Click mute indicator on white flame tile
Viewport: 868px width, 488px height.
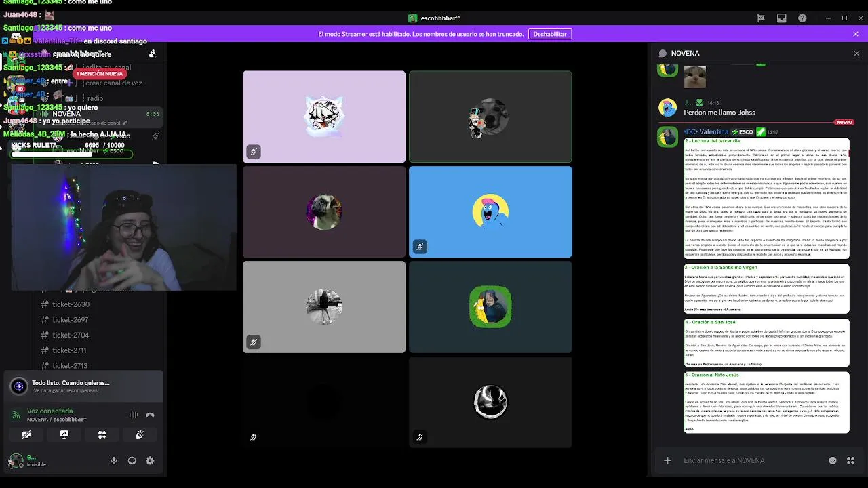click(x=420, y=437)
